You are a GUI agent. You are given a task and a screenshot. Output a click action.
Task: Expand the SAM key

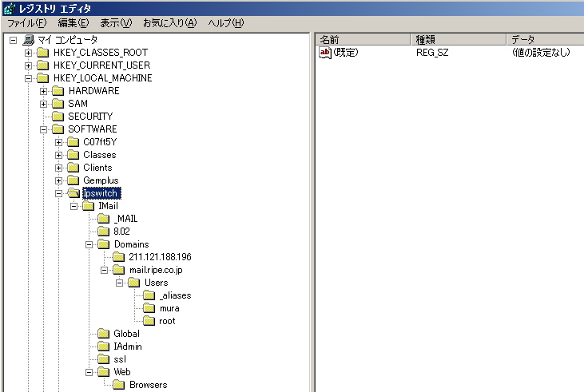44,104
